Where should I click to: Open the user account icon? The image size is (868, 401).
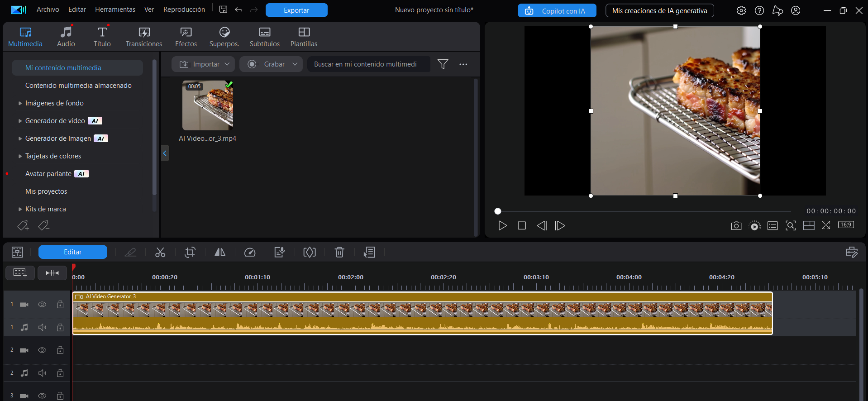pyautogui.click(x=796, y=10)
